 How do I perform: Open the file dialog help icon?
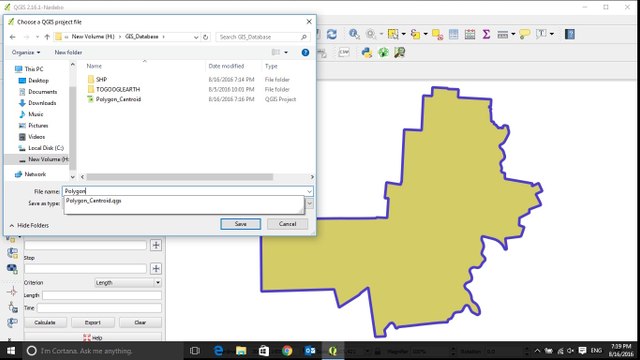(305, 52)
